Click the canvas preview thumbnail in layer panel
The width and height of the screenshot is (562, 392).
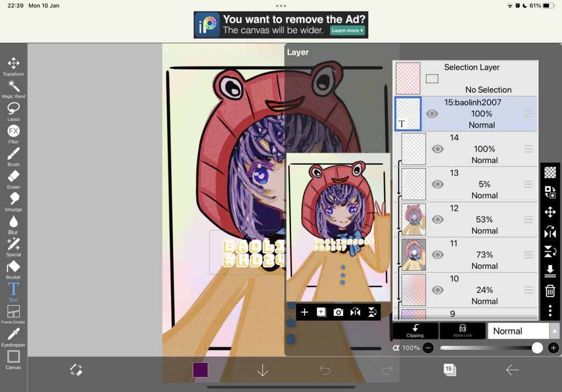coord(338,228)
